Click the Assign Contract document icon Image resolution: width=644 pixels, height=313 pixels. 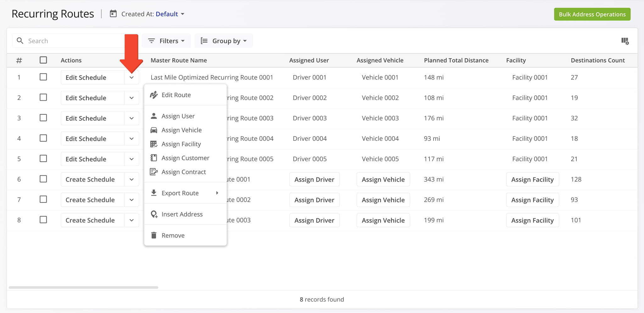[154, 172]
